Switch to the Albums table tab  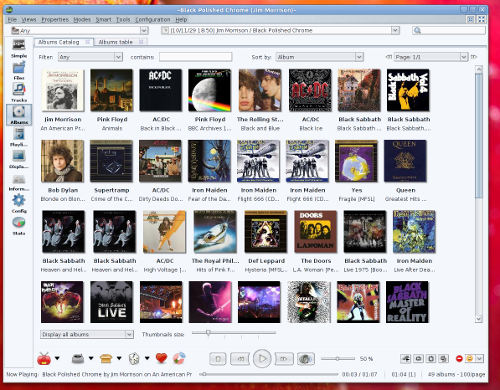click(115, 42)
